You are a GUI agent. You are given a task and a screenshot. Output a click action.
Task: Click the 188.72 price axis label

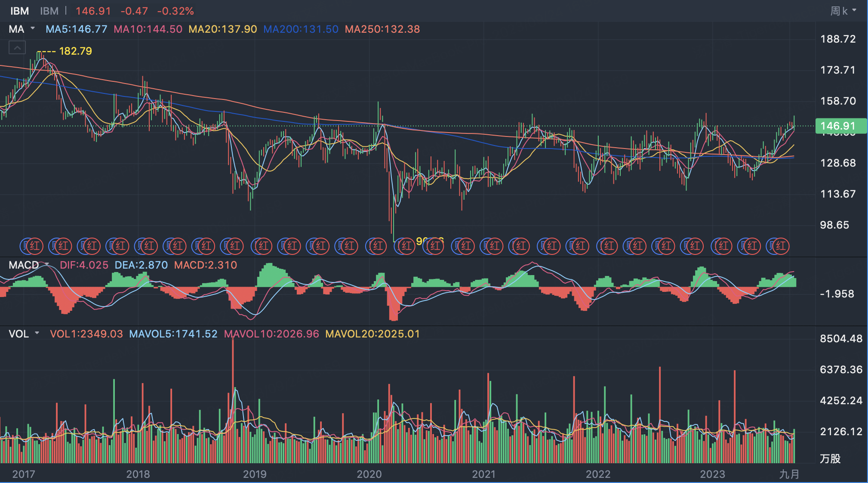point(838,39)
